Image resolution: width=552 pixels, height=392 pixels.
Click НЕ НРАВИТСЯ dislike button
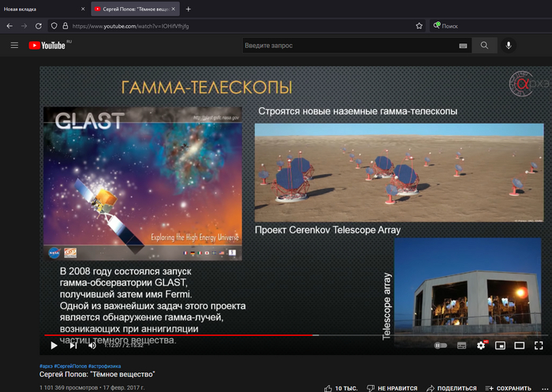392,388
